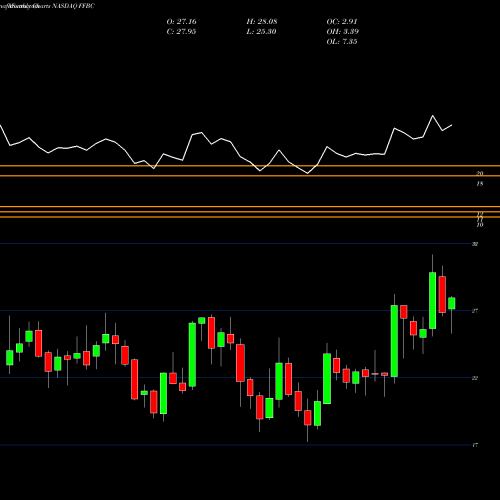Select the close value 'C: 27.95'
Screen dimensions: 500x500
click(181, 32)
